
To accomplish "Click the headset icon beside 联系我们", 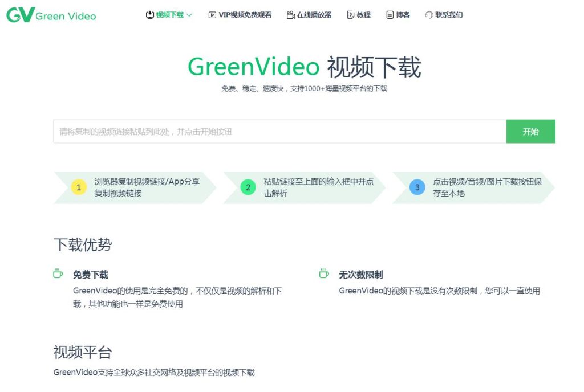I will coord(429,15).
